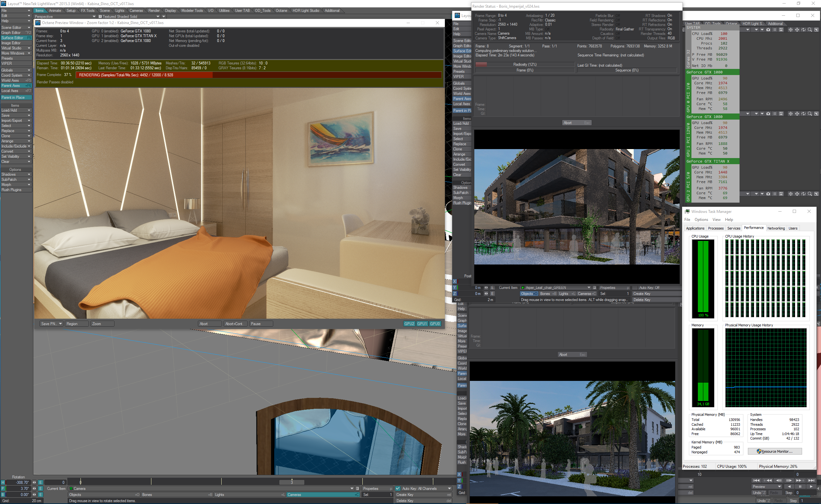Image resolution: width=821 pixels, height=504 pixels.
Task: Pause playback with the pause icon
Action: coord(800,487)
